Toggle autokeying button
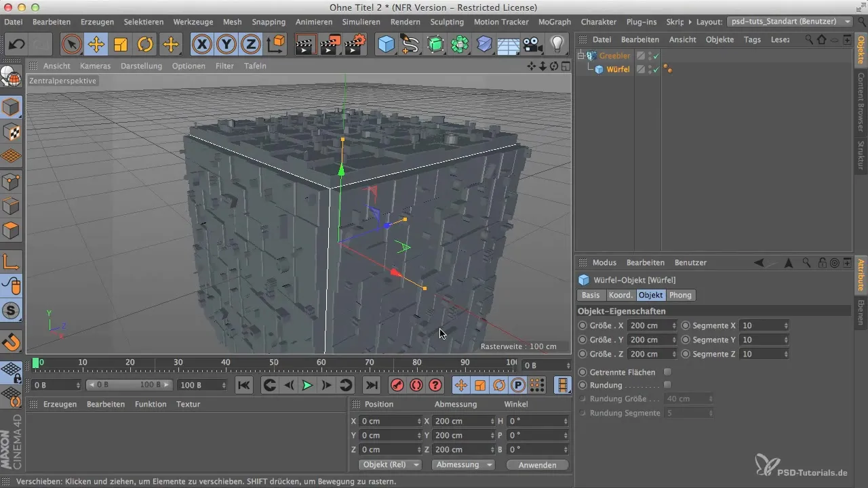Image resolution: width=868 pixels, height=488 pixels. [416, 385]
